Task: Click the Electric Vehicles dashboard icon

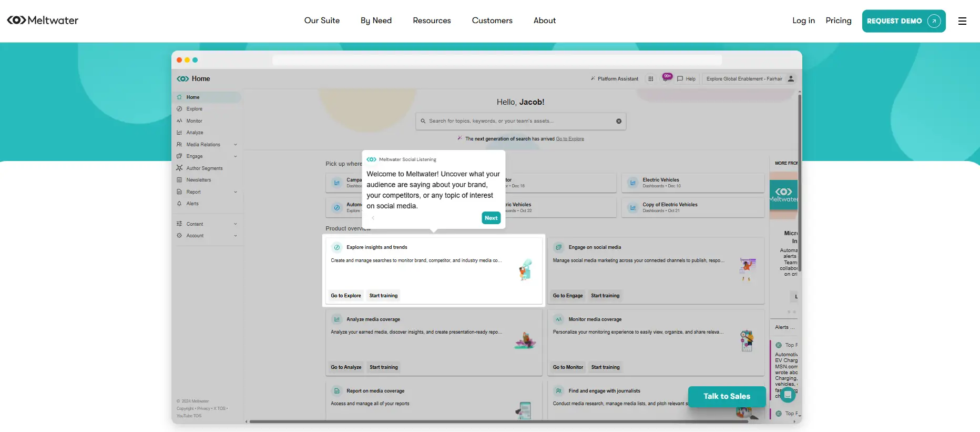Action: click(633, 183)
